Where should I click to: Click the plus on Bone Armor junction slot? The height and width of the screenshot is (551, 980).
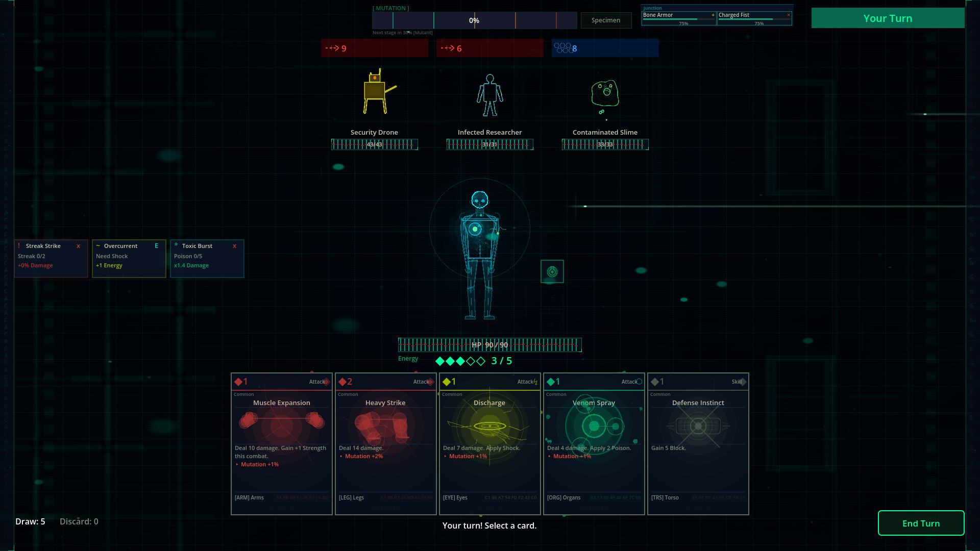(714, 15)
